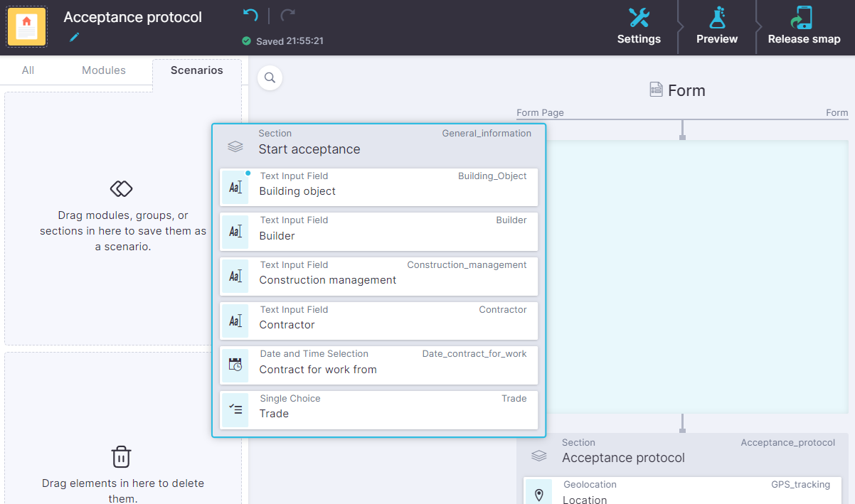
Task: Click the Single Choice icon next to Trade
Action: click(235, 409)
